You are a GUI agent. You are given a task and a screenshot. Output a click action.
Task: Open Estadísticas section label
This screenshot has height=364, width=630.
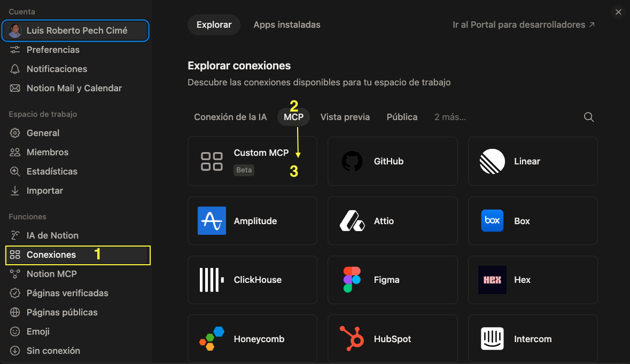(x=52, y=171)
